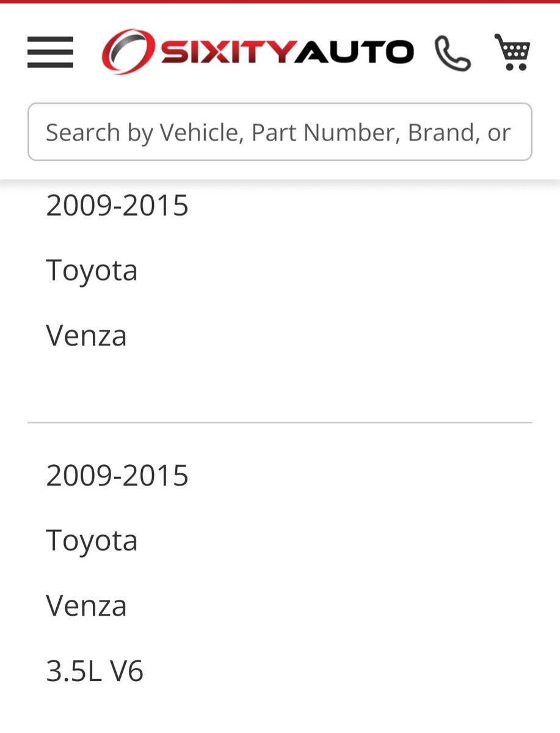The width and height of the screenshot is (560, 733).
Task: Click the red swirl logo emblem
Action: click(x=128, y=51)
